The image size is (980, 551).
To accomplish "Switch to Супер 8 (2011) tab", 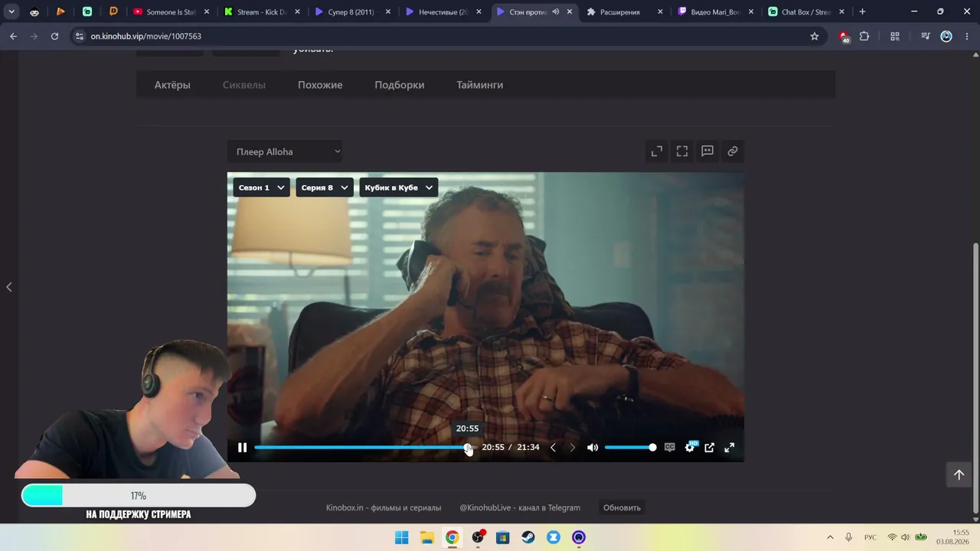I will click(352, 11).
